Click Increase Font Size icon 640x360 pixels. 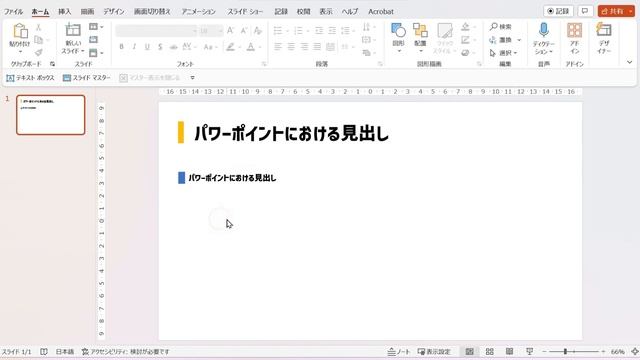(231, 31)
